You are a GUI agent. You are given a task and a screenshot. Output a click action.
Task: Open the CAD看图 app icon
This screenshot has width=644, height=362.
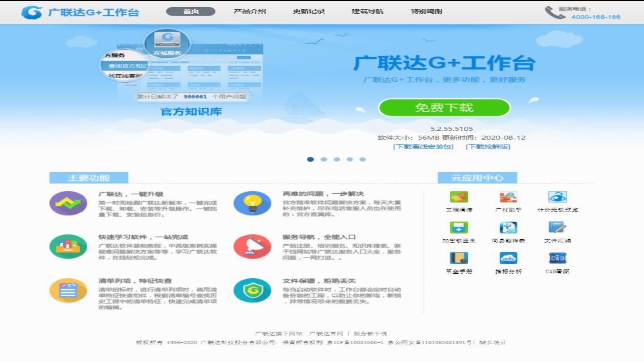[x=557, y=258]
